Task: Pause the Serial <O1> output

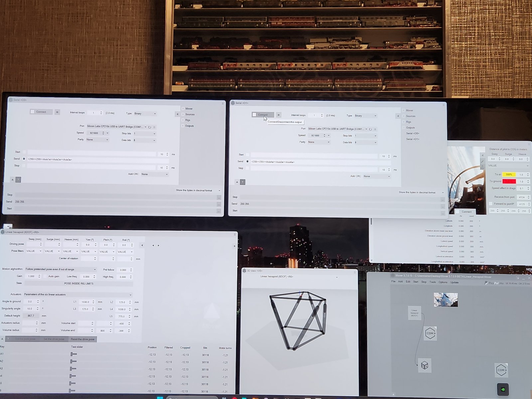Action: (279, 115)
